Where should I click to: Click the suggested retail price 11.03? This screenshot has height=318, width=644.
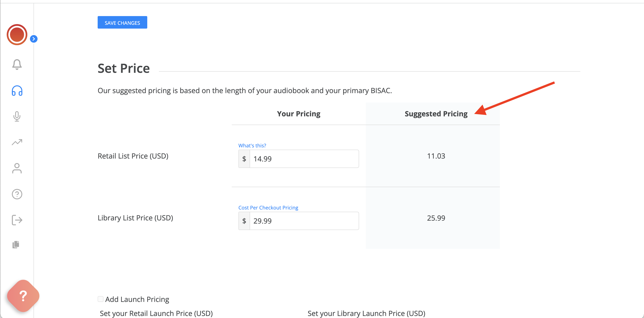436,156
